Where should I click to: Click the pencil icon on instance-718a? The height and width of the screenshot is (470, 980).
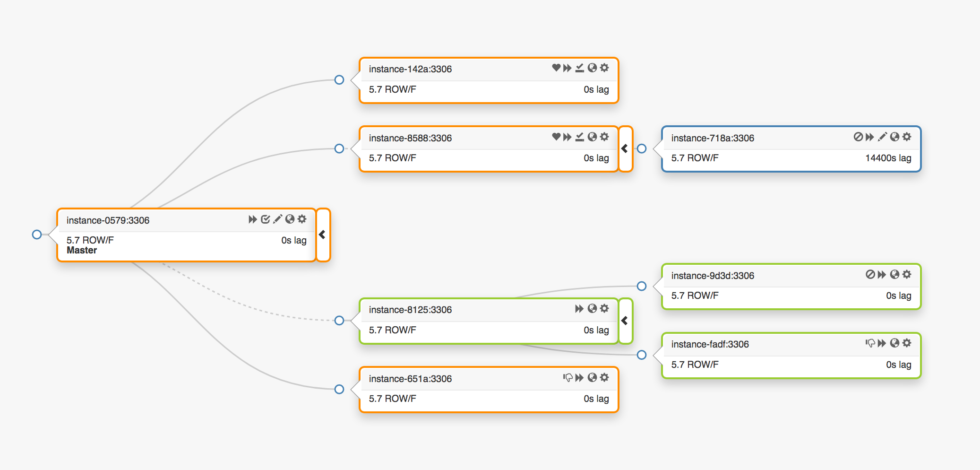(x=882, y=137)
